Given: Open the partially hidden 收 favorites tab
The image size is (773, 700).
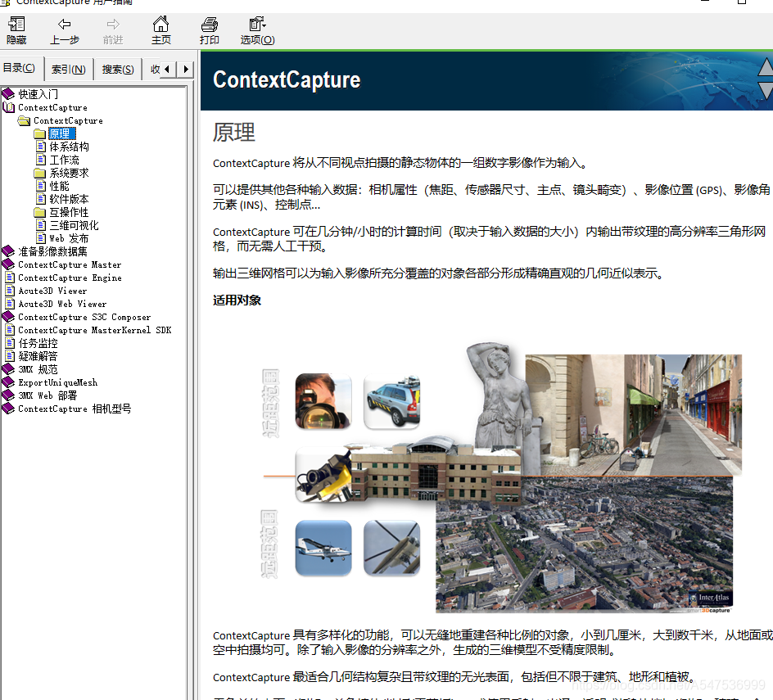Looking at the screenshot, I should tap(155, 70).
